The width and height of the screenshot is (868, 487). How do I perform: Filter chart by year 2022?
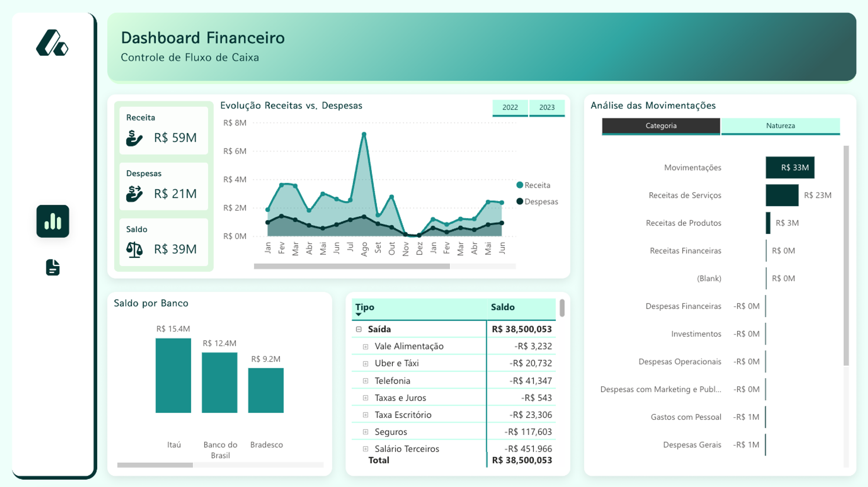[510, 107]
